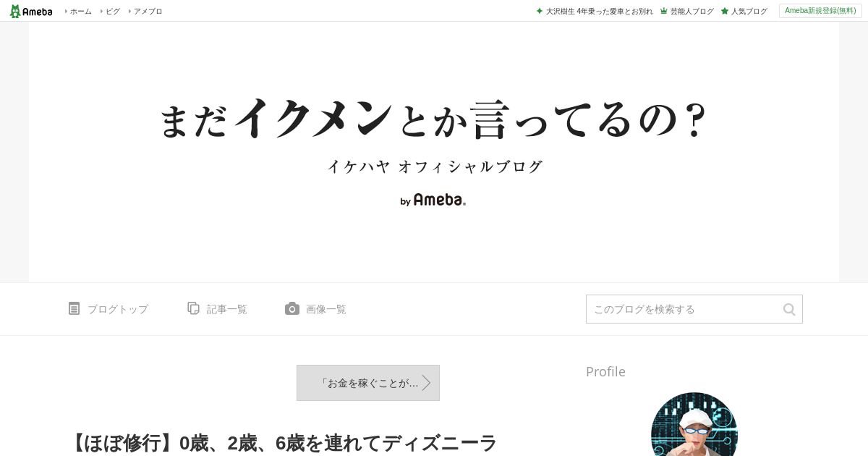Open the article title 【ほぼ修行】0歳、2歳、6歳
Image resolution: width=868 pixels, height=456 pixels.
[282, 443]
